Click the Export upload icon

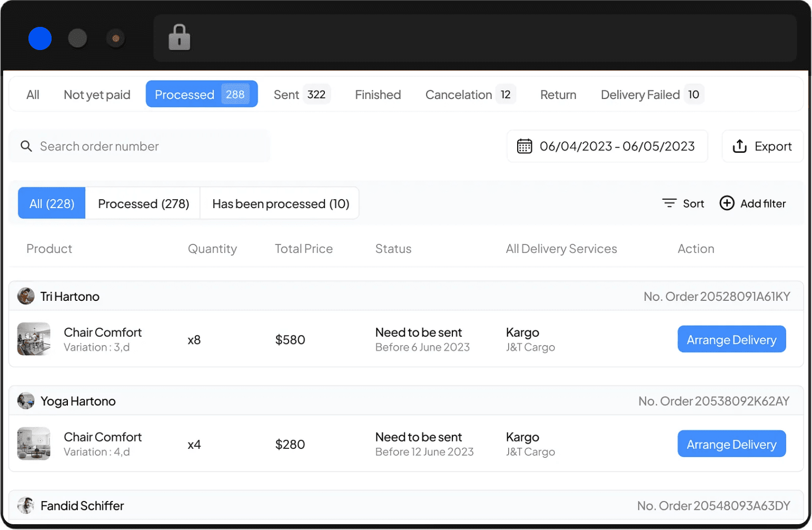(x=739, y=146)
